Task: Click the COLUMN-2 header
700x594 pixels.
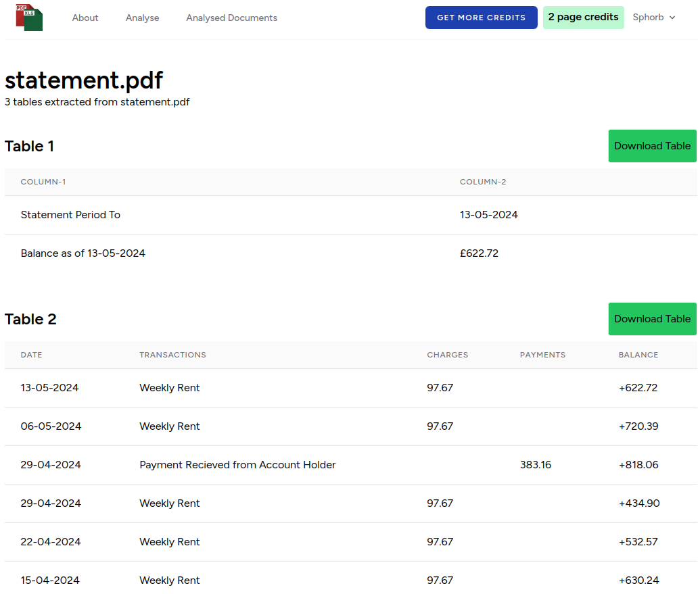Action: pos(483,182)
